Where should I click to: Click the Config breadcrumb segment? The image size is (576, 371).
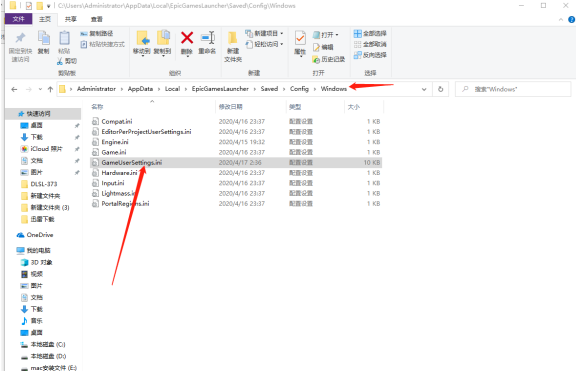pos(299,89)
